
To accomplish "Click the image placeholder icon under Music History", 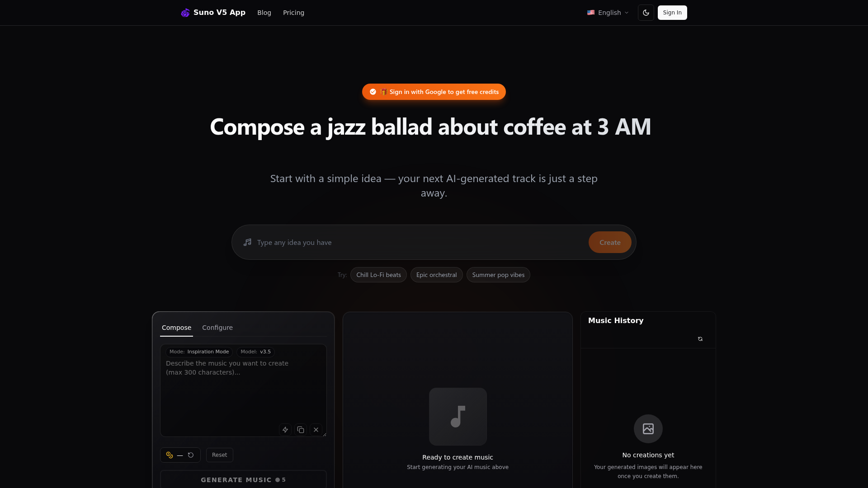I will pos(648,429).
